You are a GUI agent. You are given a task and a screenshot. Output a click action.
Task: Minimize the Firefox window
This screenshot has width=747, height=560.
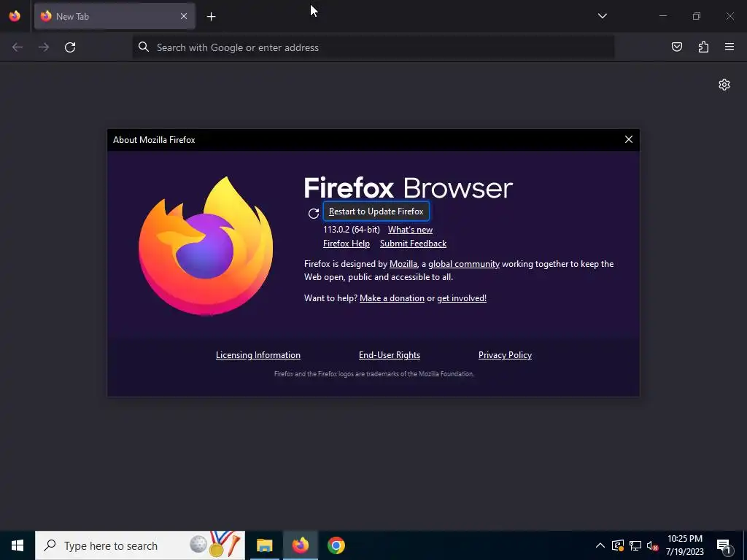coord(662,16)
